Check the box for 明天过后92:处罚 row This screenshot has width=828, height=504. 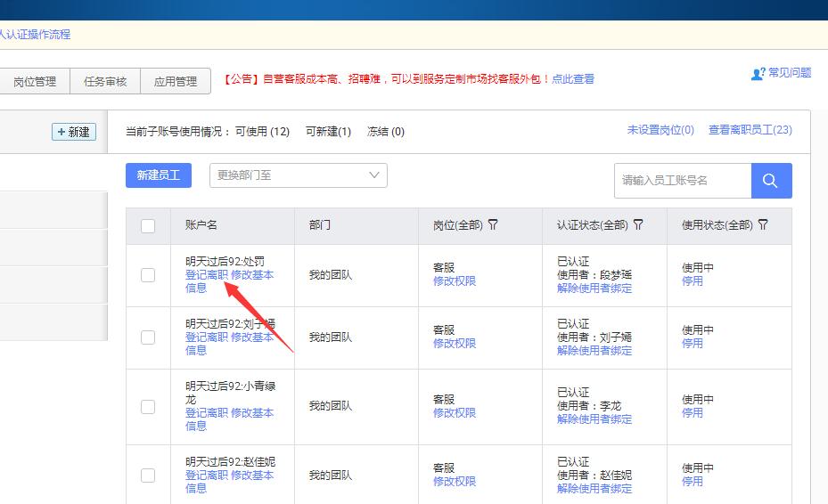tap(148, 275)
